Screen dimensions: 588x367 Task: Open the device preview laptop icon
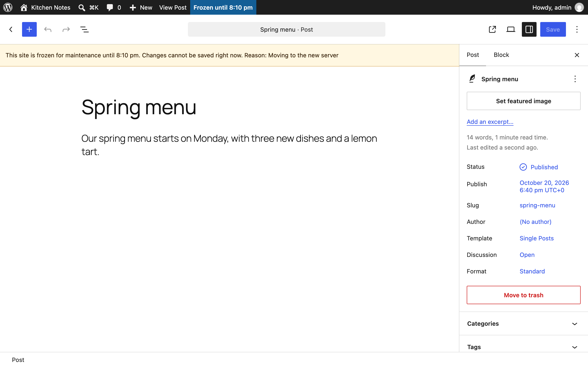[x=511, y=29]
